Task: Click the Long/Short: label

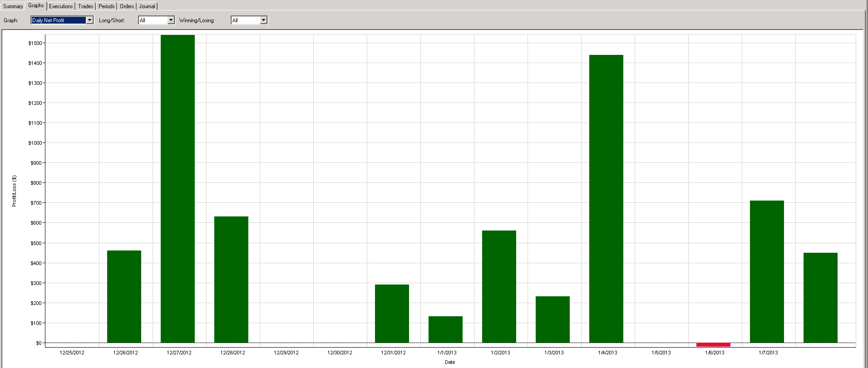Action: pyautogui.click(x=112, y=20)
